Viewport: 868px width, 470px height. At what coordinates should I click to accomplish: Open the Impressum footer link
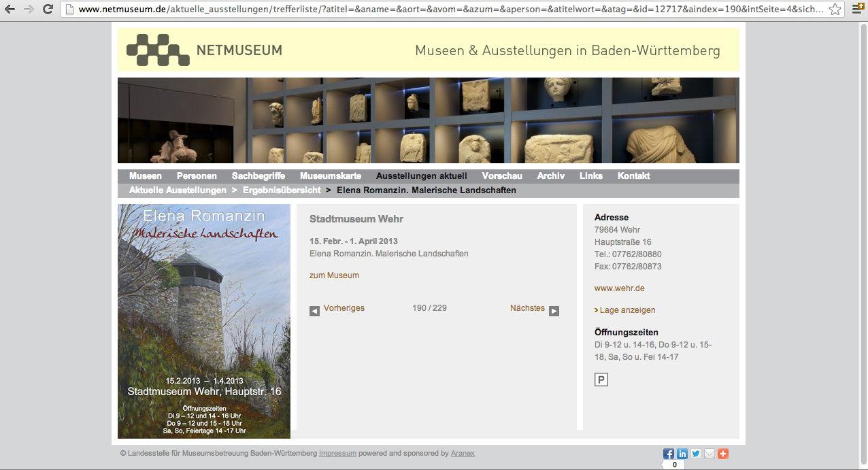(337, 453)
